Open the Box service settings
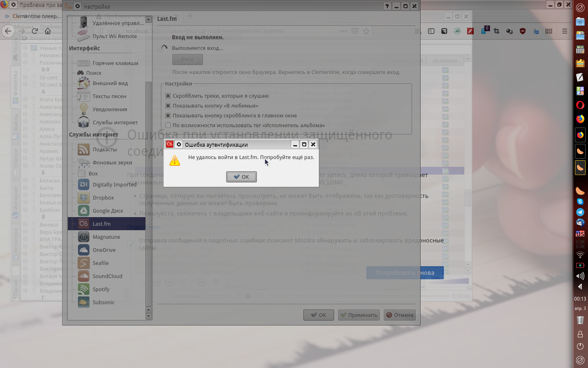This screenshot has height=368, width=588. click(x=106, y=173)
